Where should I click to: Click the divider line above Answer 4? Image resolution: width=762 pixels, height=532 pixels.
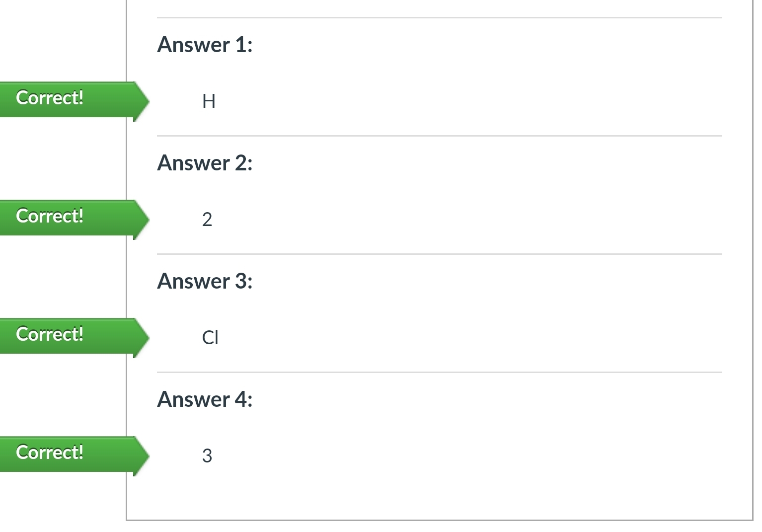point(439,372)
